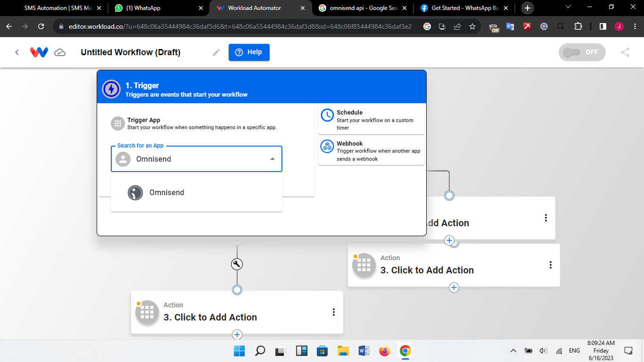Image resolution: width=644 pixels, height=362 pixels.
Task: Click grid icon on right step 3 card
Action: (x=364, y=265)
